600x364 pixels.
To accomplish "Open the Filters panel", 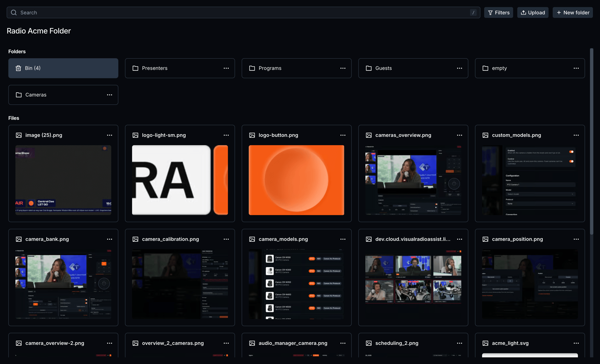I will point(498,13).
